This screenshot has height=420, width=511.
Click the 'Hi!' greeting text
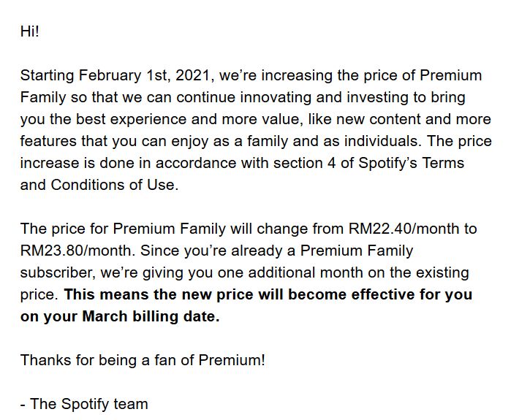pyautogui.click(x=30, y=31)
